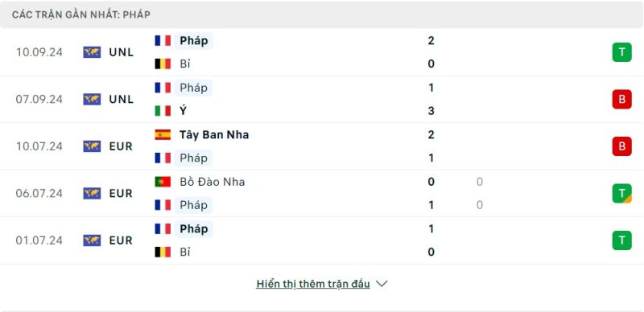Open Tây Ban Nha team name
Image resolution: width=644 pixels, height=312 pixels.
pos(214,134)
